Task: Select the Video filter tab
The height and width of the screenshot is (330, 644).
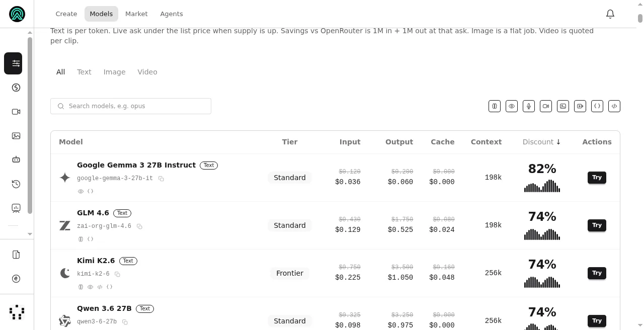Action: tap(147, 72)
